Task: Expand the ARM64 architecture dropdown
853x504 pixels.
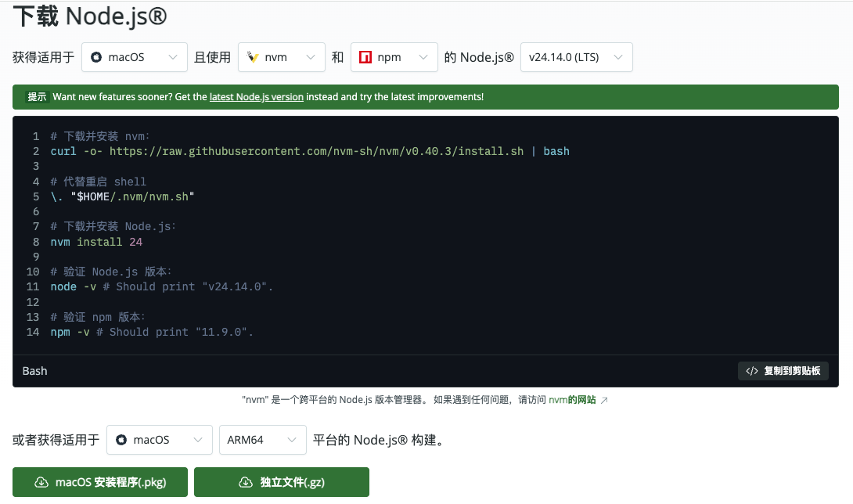Action: click(262, 440)
